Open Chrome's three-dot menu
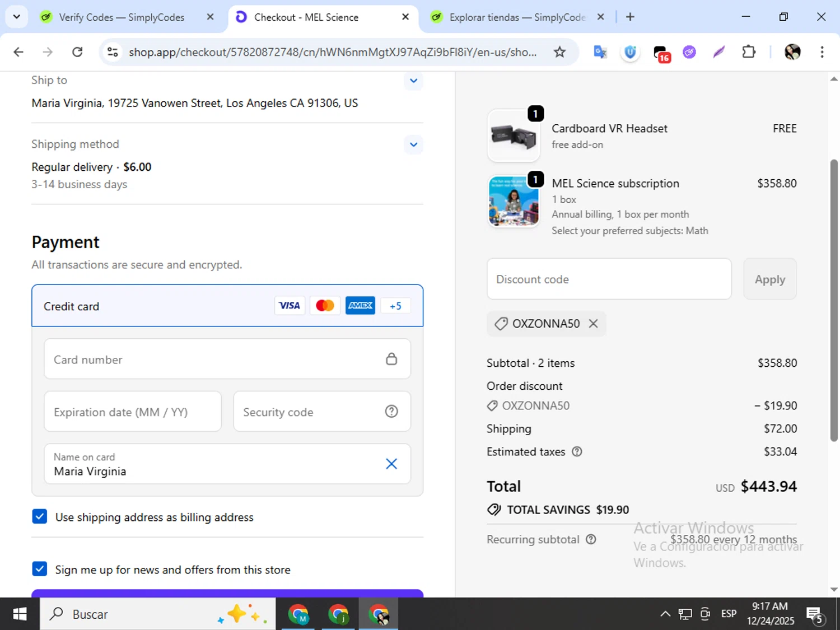This screenshot has height=630, width=840. click(822, 52)
